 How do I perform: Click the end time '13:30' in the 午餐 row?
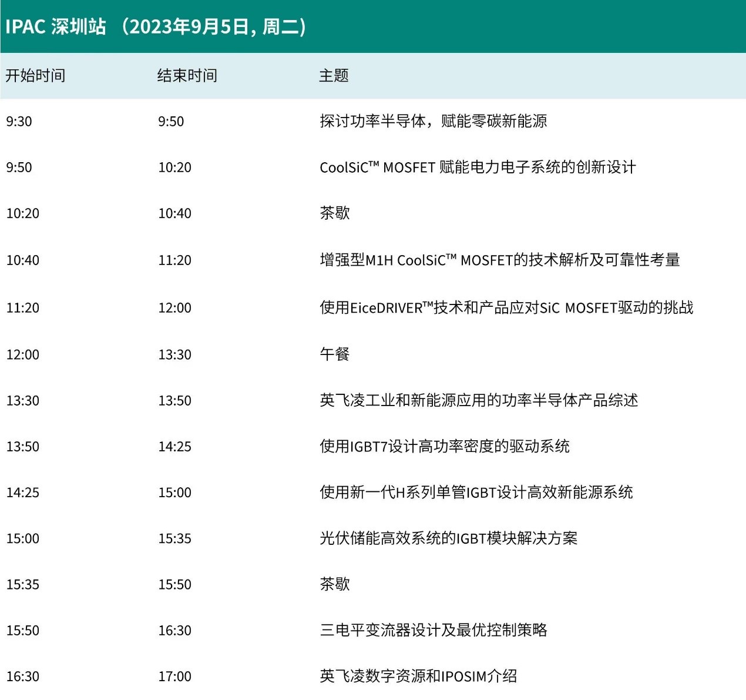coord(175,355)
